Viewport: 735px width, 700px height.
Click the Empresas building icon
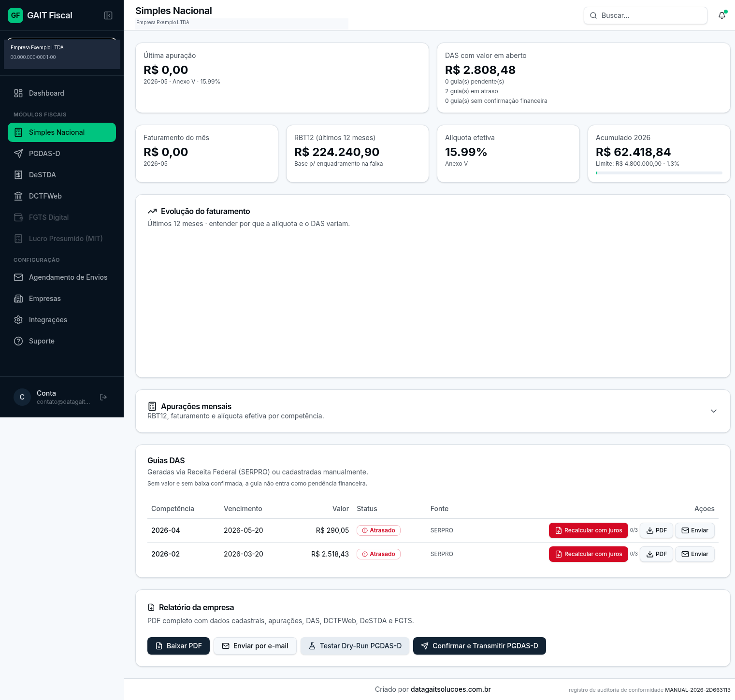(x=18, y=299)
